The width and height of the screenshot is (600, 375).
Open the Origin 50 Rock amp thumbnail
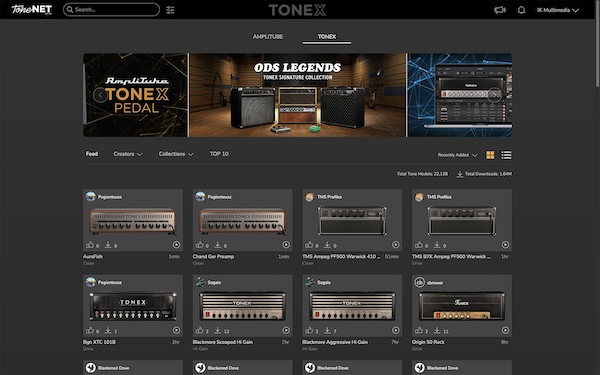click(x=462, y=306)
